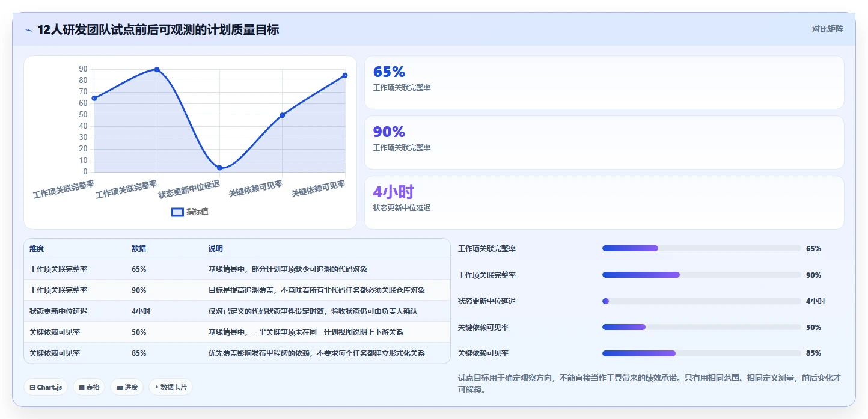Click table note starting 仅对已定义的代码状态事件

[313, 311]
